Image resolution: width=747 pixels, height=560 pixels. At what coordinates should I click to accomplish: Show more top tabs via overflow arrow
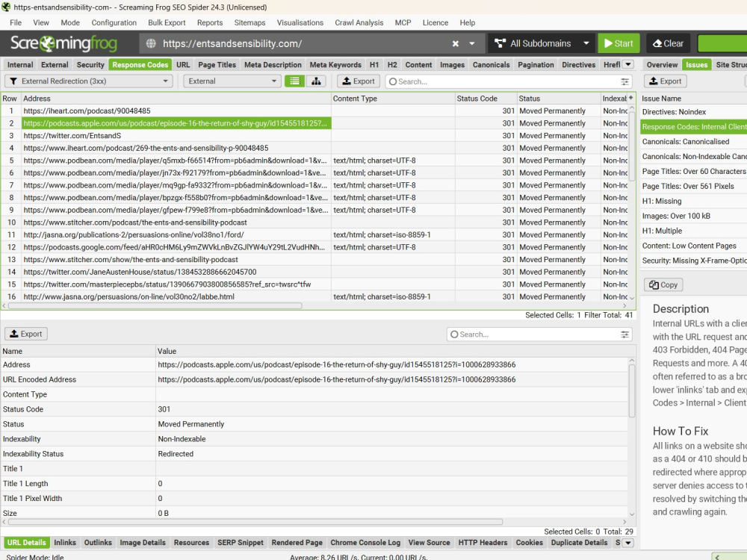628,64
